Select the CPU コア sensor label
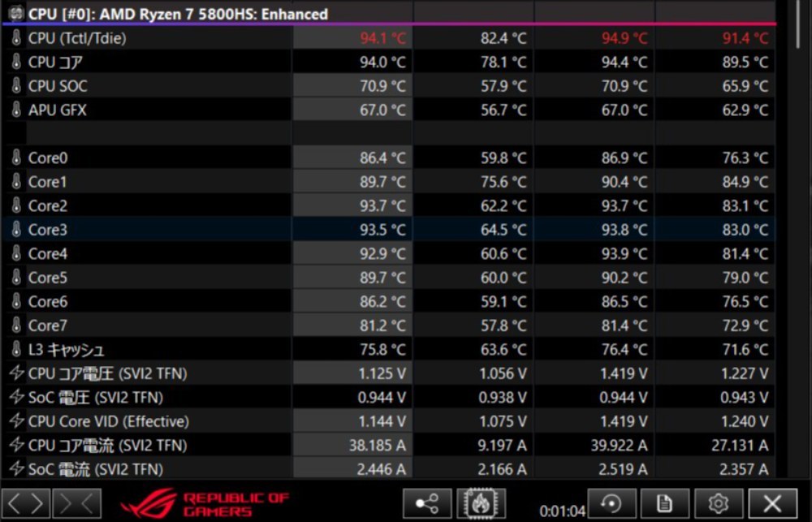 coord(55,63)
